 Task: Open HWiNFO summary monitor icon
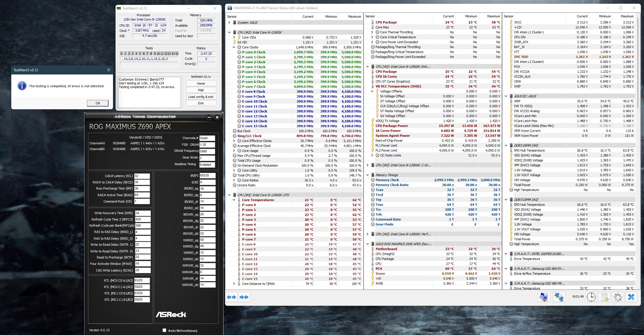point(544,297)
